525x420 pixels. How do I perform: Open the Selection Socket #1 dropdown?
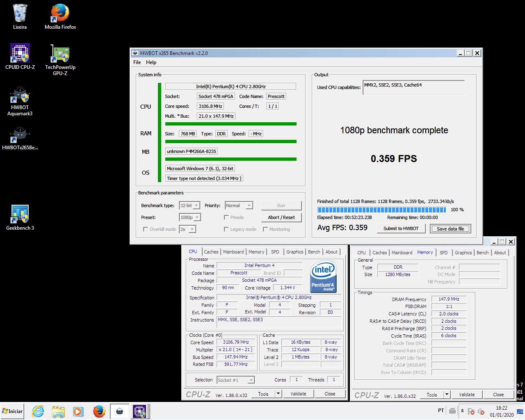[x=236, y=380]
